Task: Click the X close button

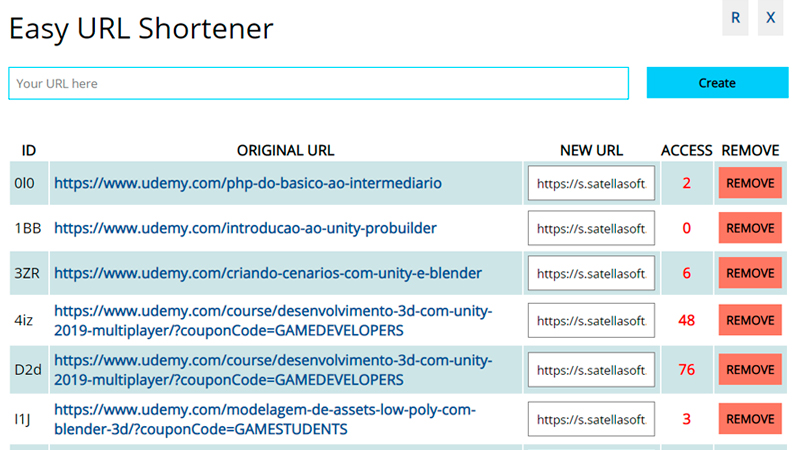Action: [x=770, y=18]
